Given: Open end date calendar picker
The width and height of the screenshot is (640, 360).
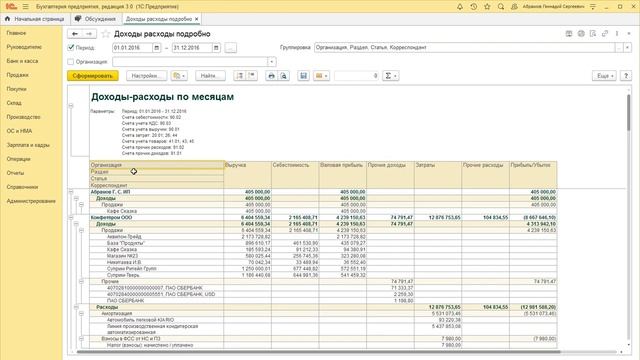Looking at the screenshot, I should pyautogui.click(x=216, y=48).
